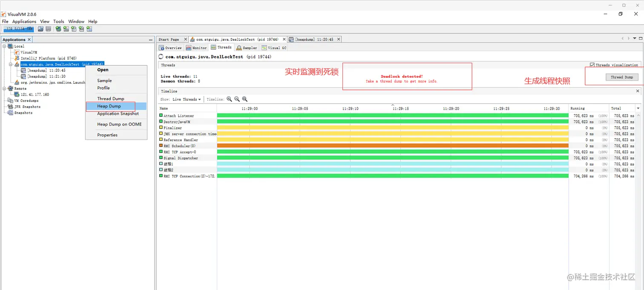This screenshot has height=290, width=644.
Task: Switch to the Visual GC tab
Action: (x=274, y=48)
